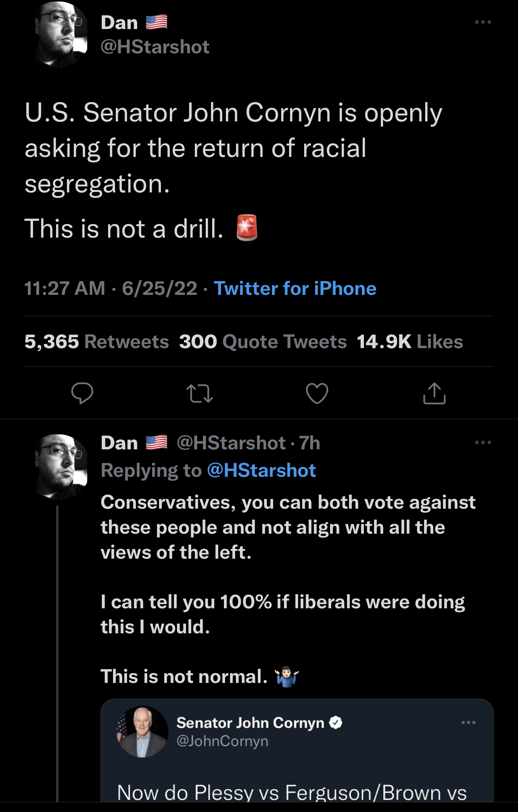The width and height of the screenshot is (518, 812).
Task: Open the Twitter for iPhone link
Action: [x=295, y=288]
